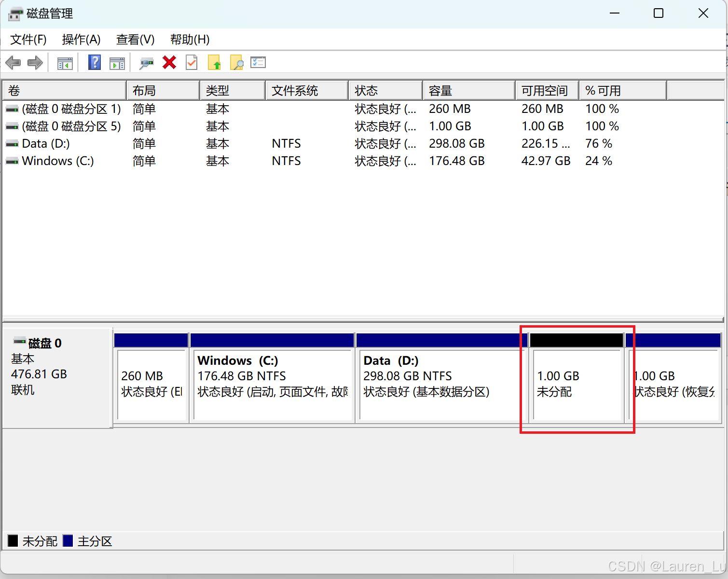This screenshot has height=579, width=728.
Task: Sort by the 可用空间 column header
Action: [547, 91]
